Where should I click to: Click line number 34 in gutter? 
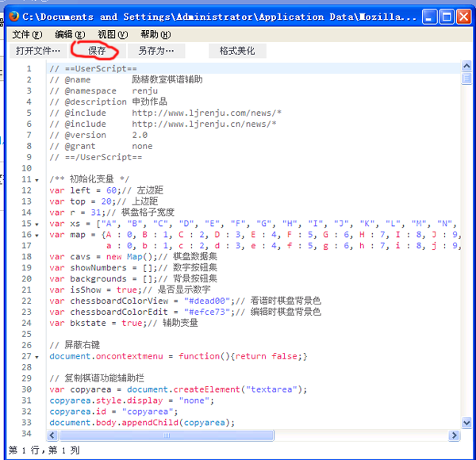click(26, 434)
